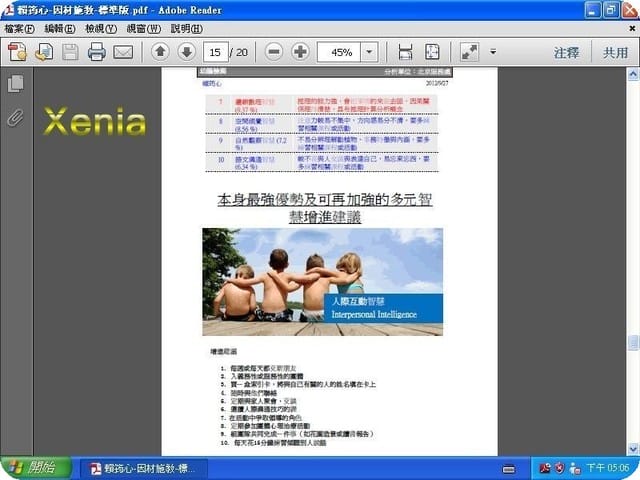Open the 檔案(F) menu
Screen dimensions: 640x480
pos(19,29)
